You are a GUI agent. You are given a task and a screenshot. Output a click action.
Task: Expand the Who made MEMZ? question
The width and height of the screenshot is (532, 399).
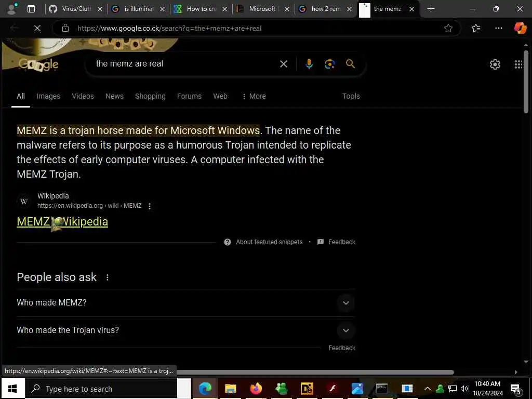[186, 303]
